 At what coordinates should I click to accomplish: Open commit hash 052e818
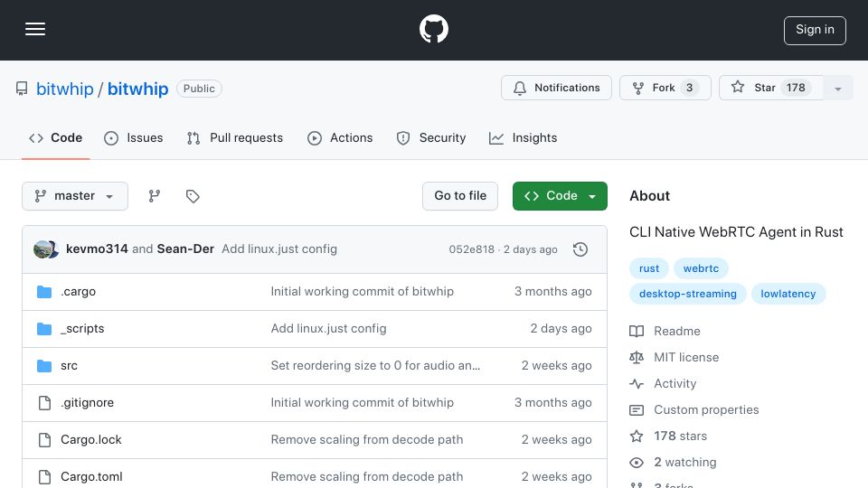[x=471, y=249]
